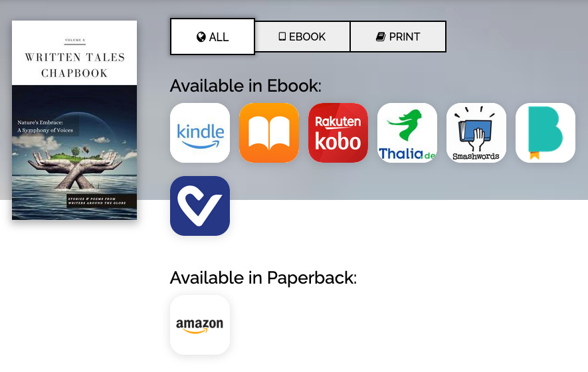Screen dimensions: 588x372
Task: Click the "Stories & Poems" banner on cover
Action: tap(97, 201)
